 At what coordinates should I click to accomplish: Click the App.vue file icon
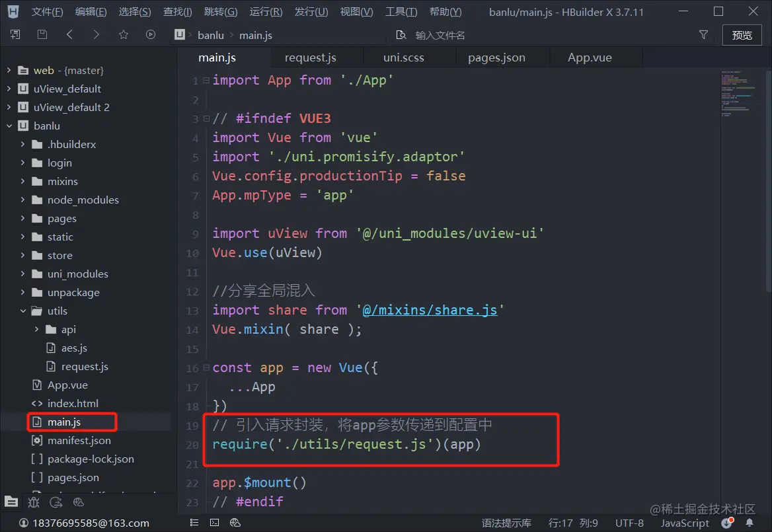coord(37,385)
